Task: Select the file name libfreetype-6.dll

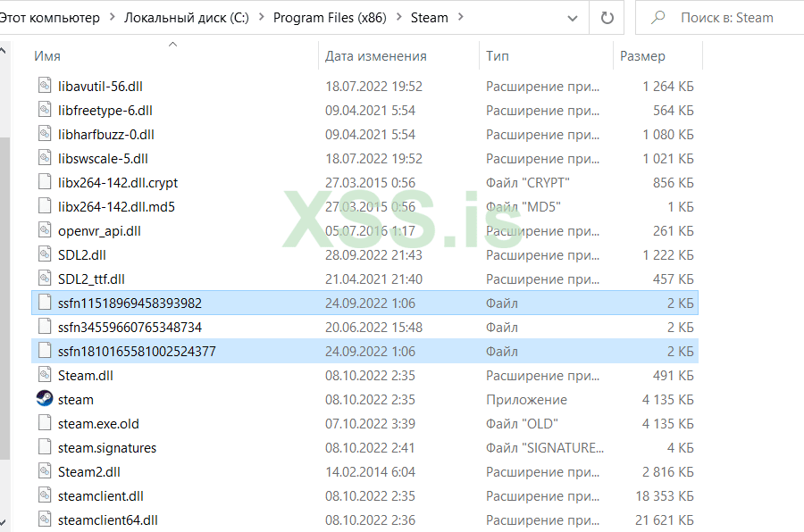Action: 105,110
